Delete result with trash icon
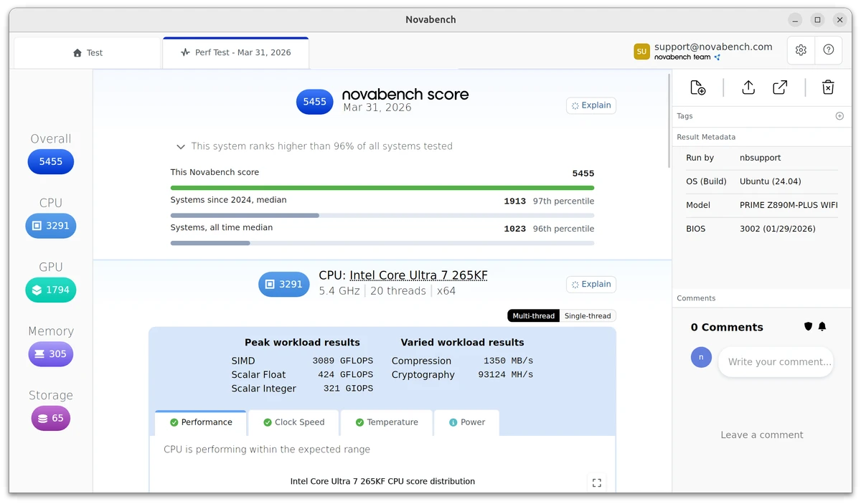Viewport: 861px width, 504px height. (828, 87)
